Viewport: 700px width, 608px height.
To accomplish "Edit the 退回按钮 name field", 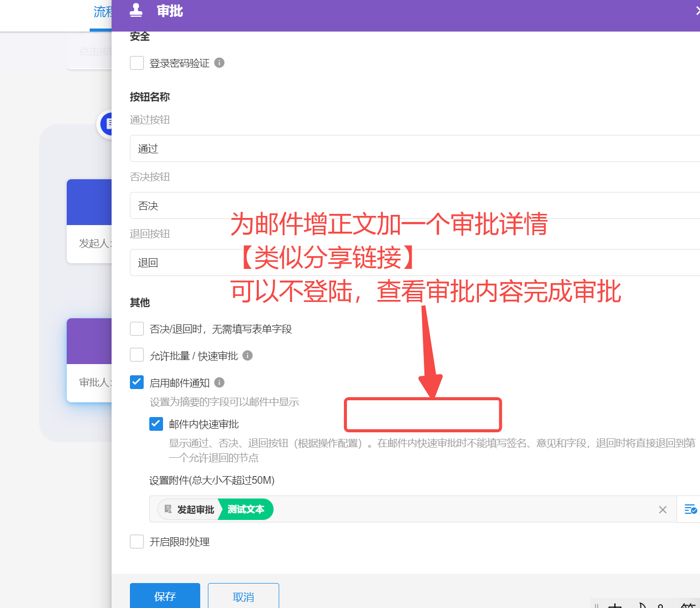I will [415, 263].
